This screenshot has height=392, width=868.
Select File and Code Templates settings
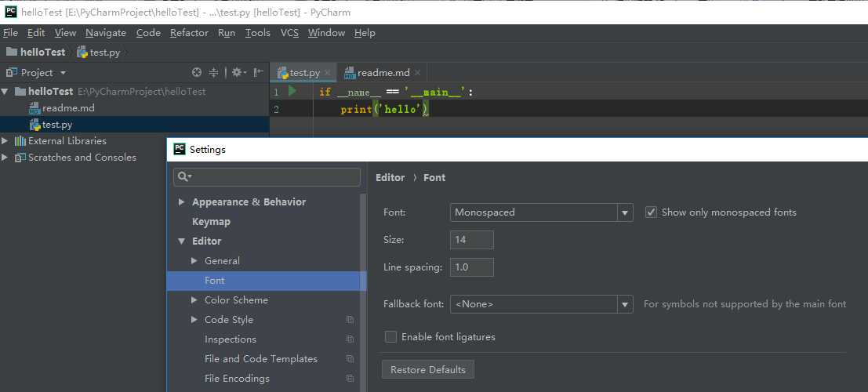[261, 359]
